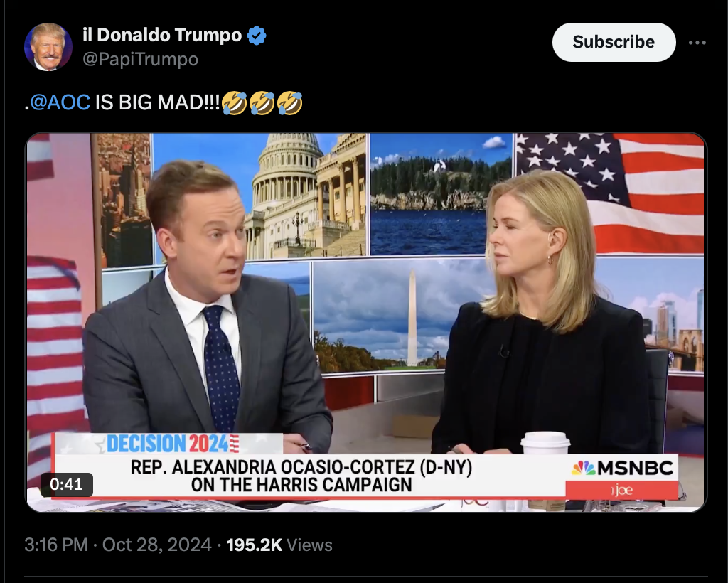Subscribe to the il Donaldo Trumpo account
Image resolution: width=728 pixels, height=583 pixels.
[x=614, y=42]
